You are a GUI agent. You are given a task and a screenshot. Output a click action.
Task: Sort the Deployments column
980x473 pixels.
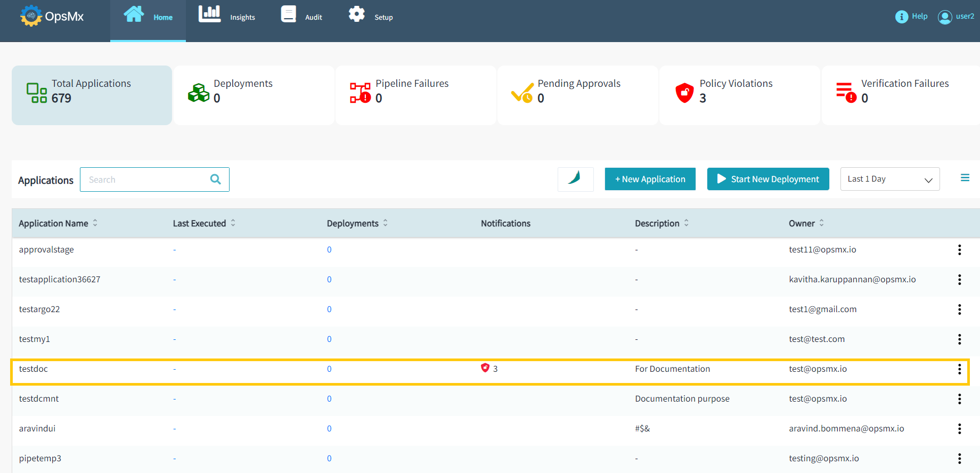point(385,223)
